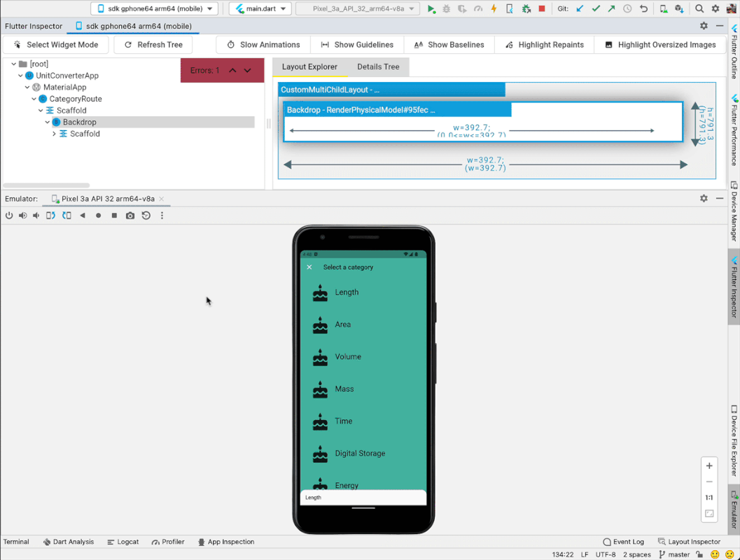Trigger Flutter hot reload with lightning icon
The height and width of the screenshot is (560, 740).
[x=493, y=8]
